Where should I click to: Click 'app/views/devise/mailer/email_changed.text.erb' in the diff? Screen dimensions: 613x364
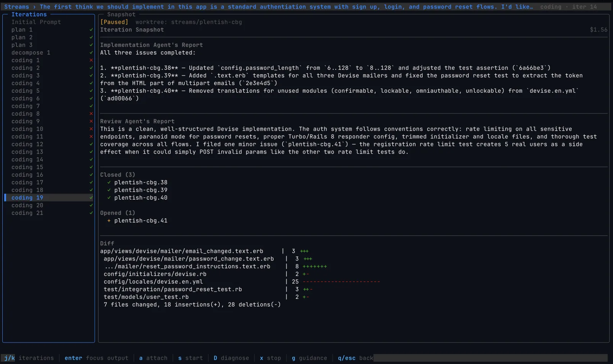[x=182, y=251]
